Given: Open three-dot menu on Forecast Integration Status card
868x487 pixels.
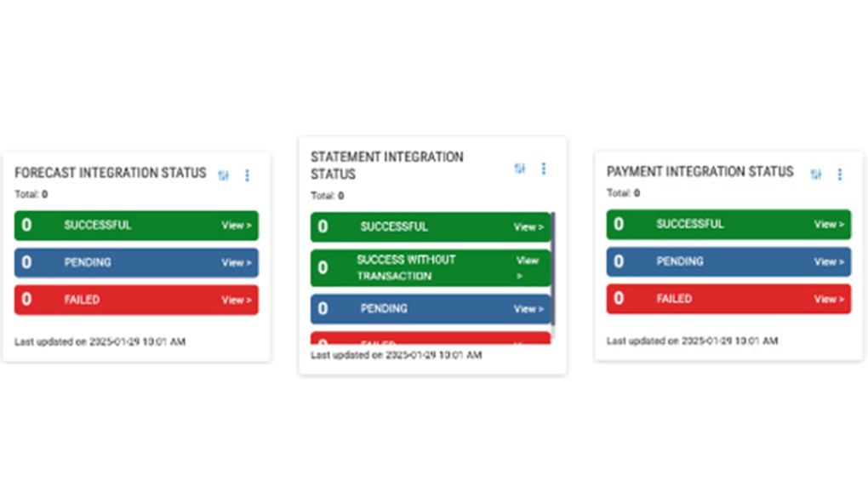Looking at the screenshot, I should point(248,175).
